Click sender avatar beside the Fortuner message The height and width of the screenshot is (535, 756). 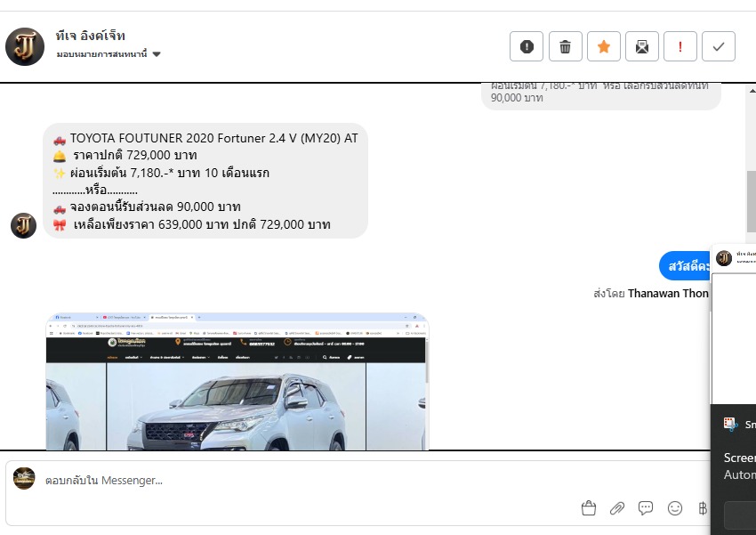click(23, 225)
